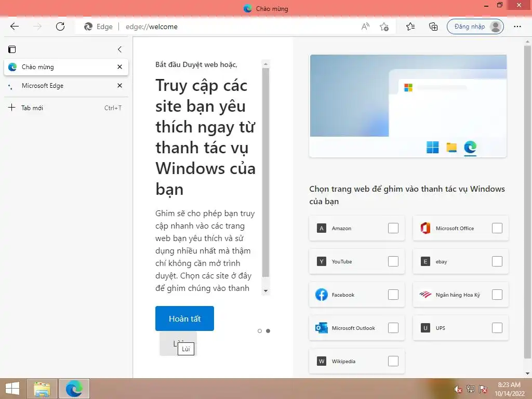Close the Microsoft Edge tab
Image resolution: width=532 pixels, height=399 pixels.
click(x=119, y=86)
